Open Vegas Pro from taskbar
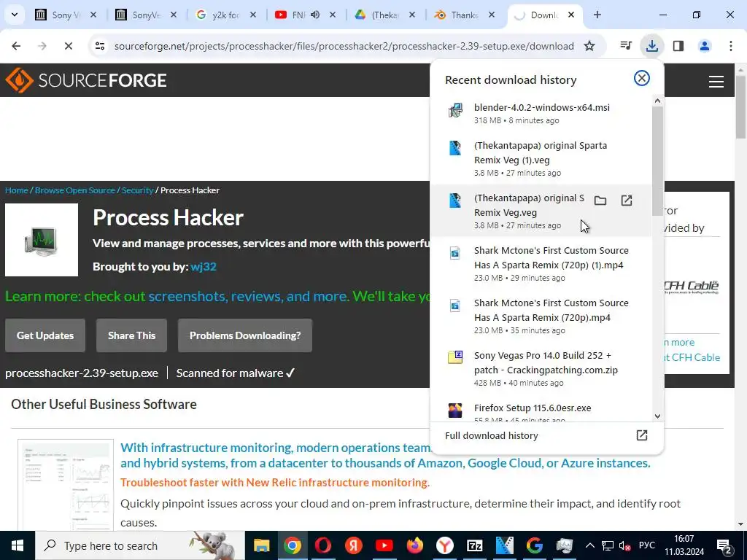747x560 pixels. tap(505, 545)
